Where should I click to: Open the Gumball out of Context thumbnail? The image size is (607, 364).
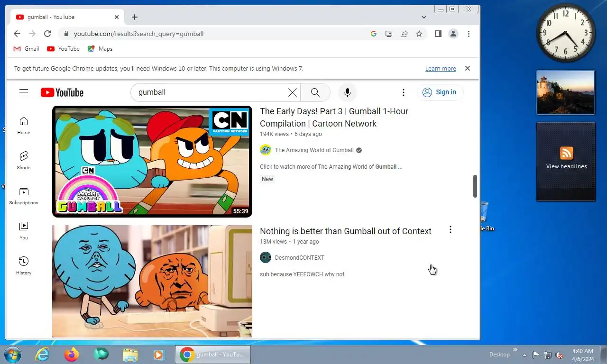point(152,281)
